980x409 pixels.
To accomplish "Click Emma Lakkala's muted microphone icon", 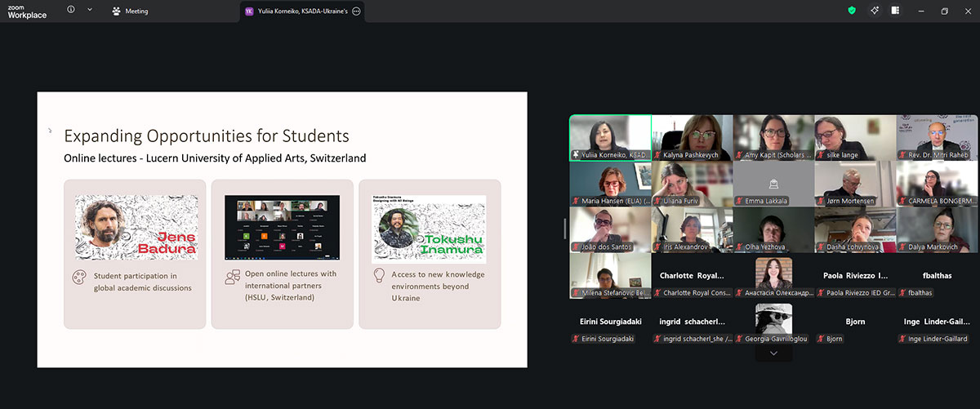I will pos(739,201).
